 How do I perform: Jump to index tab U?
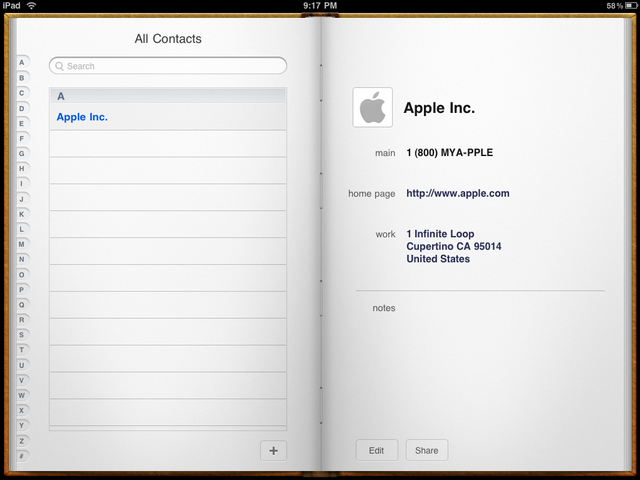(22, 365)
